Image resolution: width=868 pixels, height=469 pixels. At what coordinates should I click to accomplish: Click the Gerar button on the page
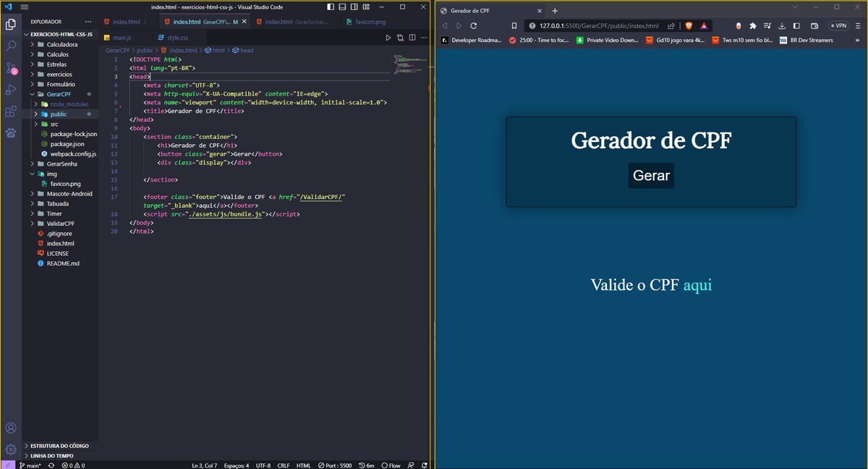pos(651,176)
